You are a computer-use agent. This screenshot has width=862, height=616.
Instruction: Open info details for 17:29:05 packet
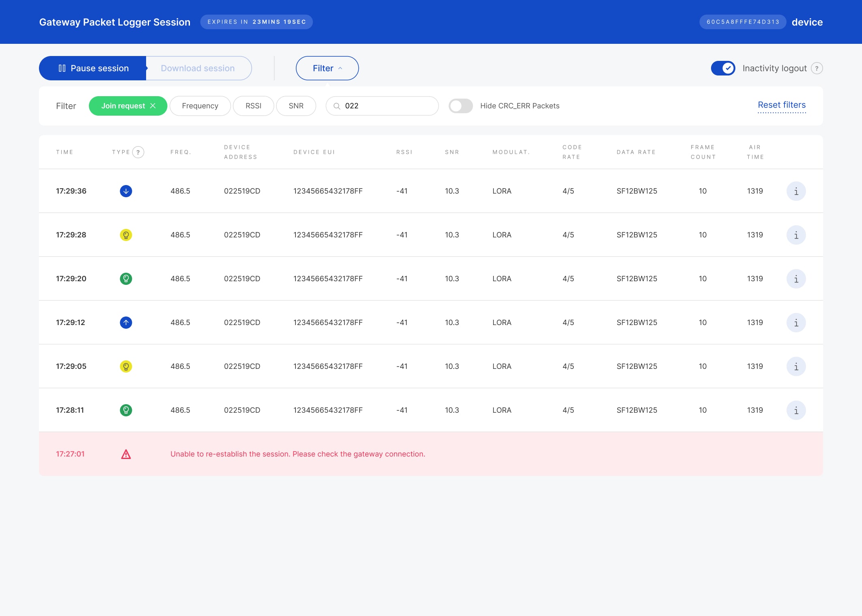click(796, 366)
